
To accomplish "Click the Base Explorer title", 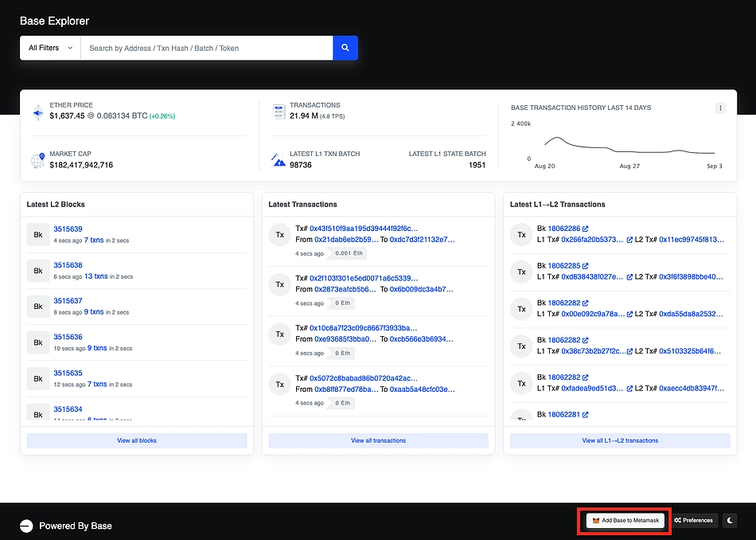I will (54, 22).
